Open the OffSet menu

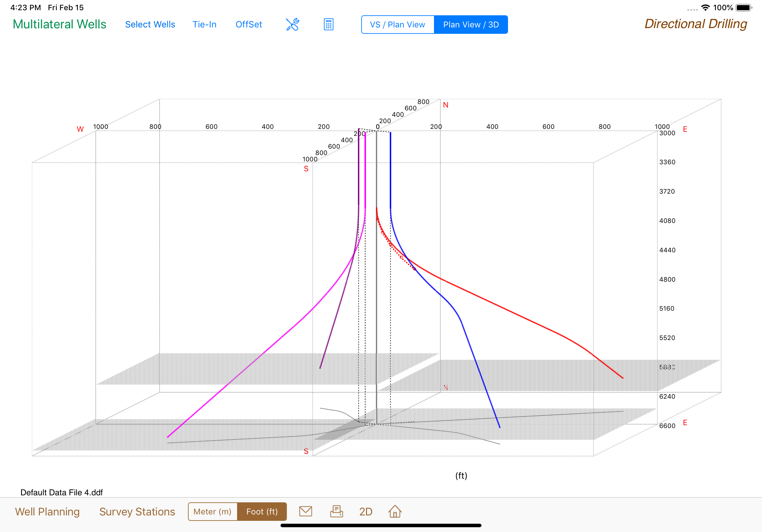249,25
